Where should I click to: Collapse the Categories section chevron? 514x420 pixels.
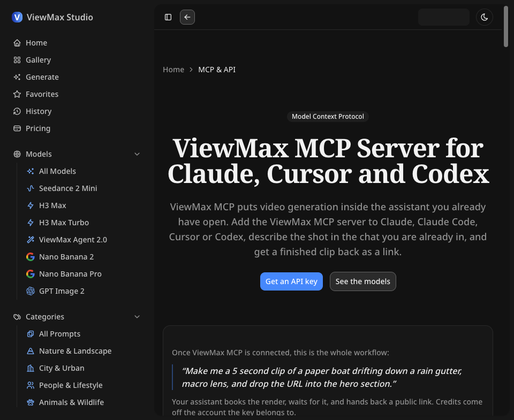tap(137, 317)
